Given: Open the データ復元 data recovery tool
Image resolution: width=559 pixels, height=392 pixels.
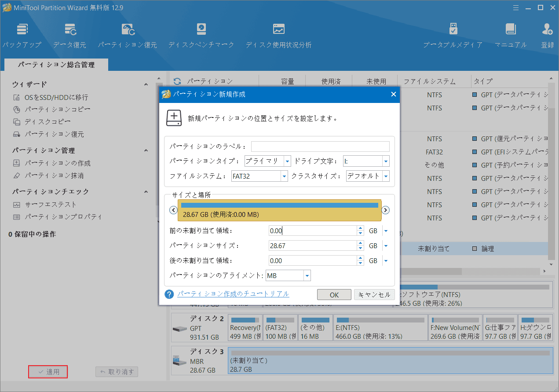Looking at the screenshot, I should [70, 35].
